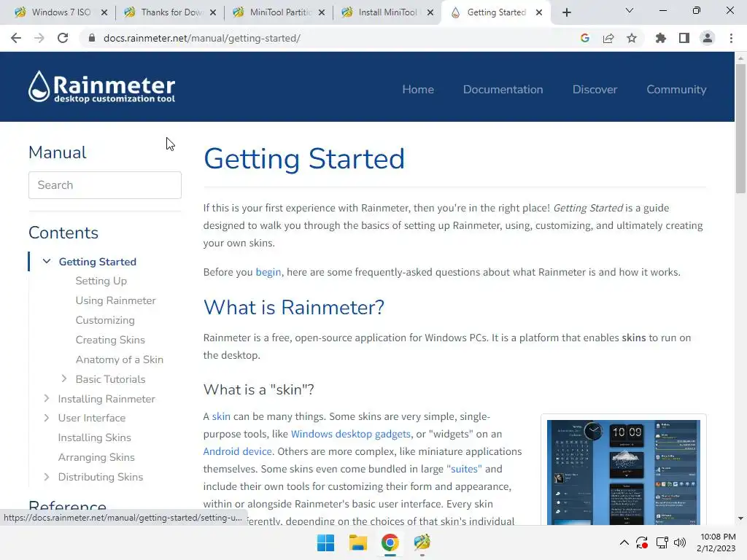Open the Chrome three-dot menu
The image size is (747, 560).
point(731,38)
